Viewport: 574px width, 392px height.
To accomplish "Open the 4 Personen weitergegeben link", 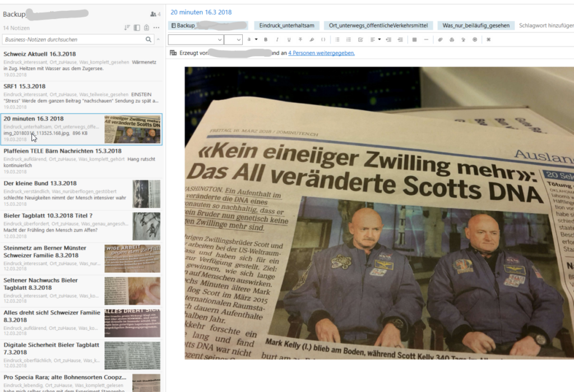I will tap(321, 53).
